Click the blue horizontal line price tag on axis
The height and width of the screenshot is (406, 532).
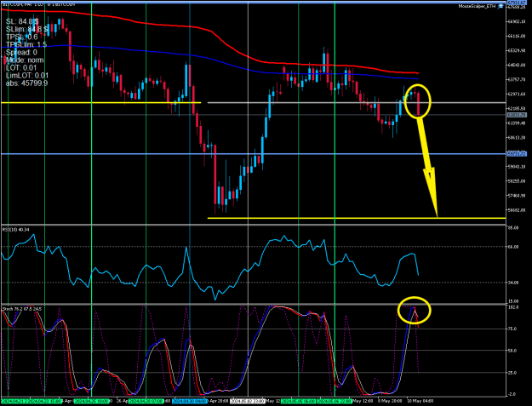pyautogui.click(x=517, y=154)
